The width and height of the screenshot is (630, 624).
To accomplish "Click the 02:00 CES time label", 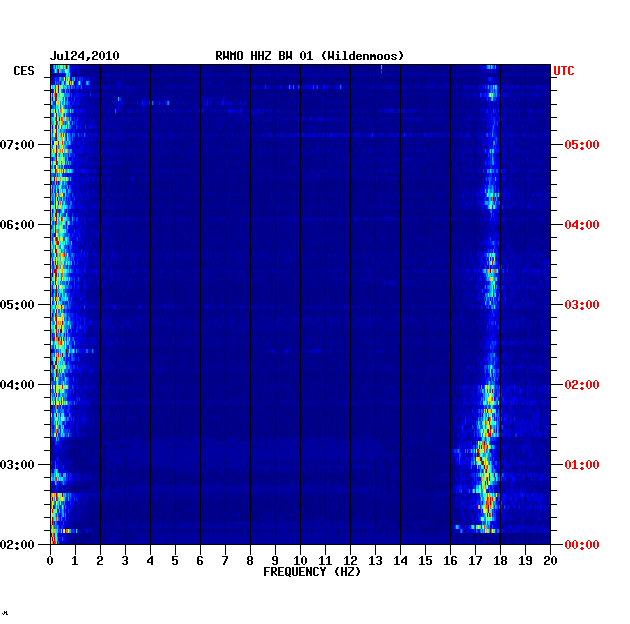I will pyautogui.click(x=17, y=544).
